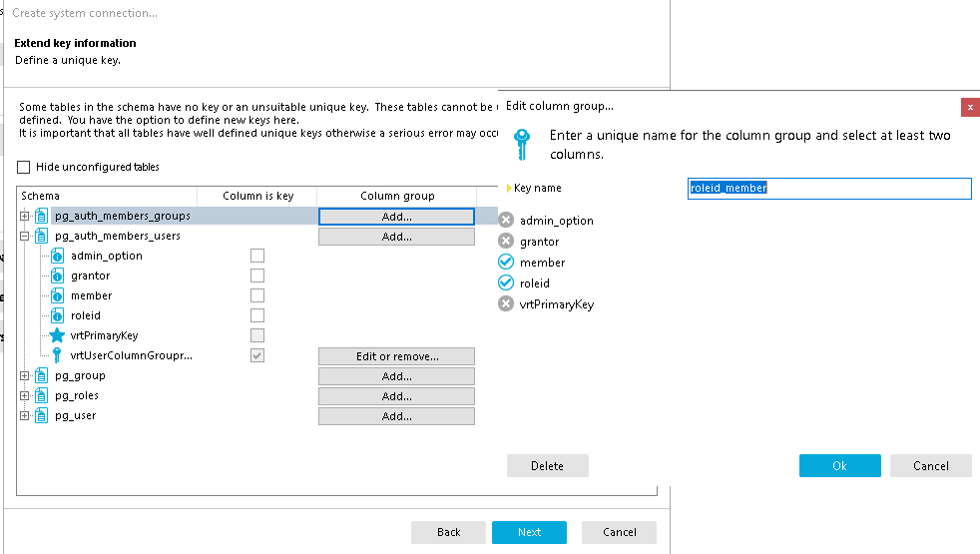This screenshot has width=980, height=554.
Task: Click the large key icon in the Edit column group dialog
Action: 522,145
